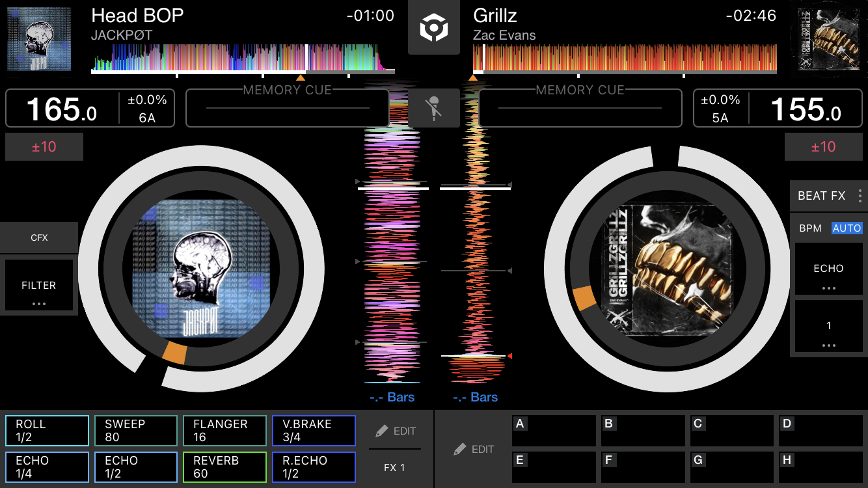Click the Grillz album art at top right
The width and height of the screenshot is (868, 488).
[x=829, y=40]
